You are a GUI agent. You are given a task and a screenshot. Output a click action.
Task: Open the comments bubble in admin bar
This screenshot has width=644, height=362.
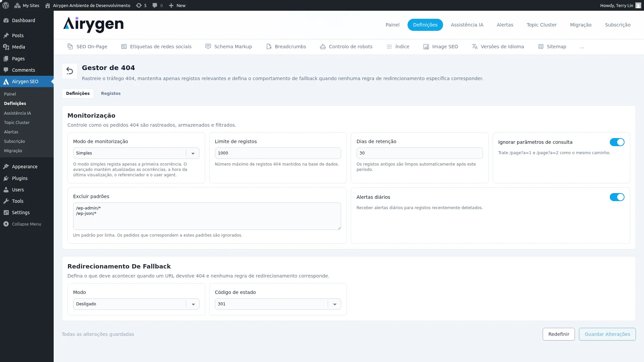coord(155,5)
